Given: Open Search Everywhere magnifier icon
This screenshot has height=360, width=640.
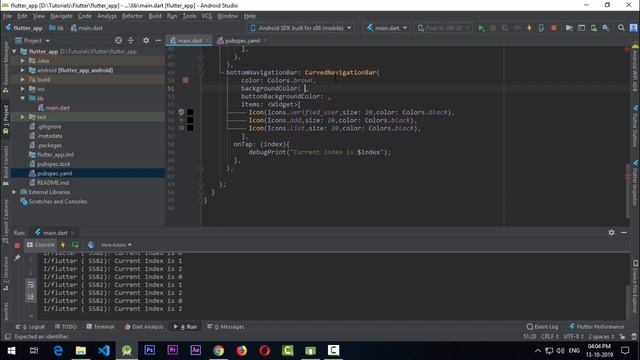Looking at the screenshot, I should click(621, 28).
